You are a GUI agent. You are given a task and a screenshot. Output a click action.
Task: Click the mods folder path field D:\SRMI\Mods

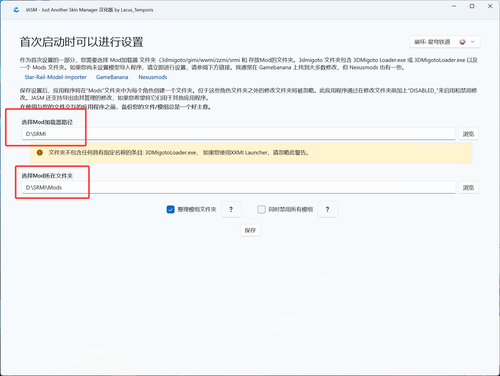[x=239, y=187]
